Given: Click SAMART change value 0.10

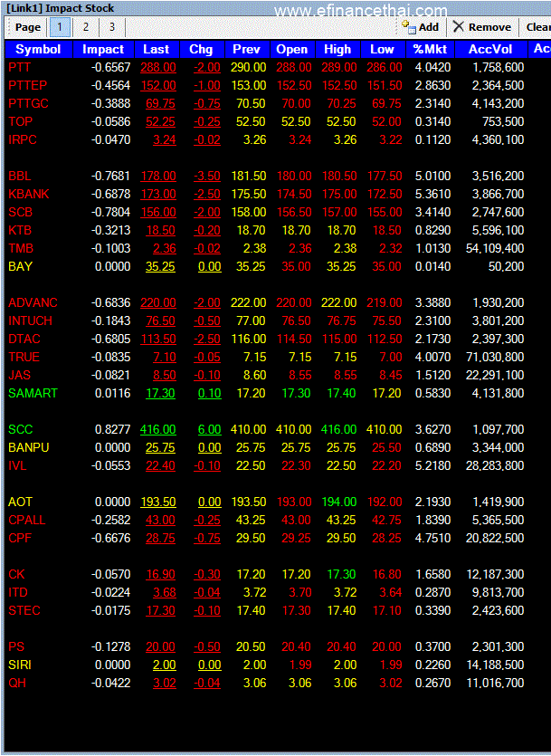Looking at the screenshot, I should [x=210, y=394].
